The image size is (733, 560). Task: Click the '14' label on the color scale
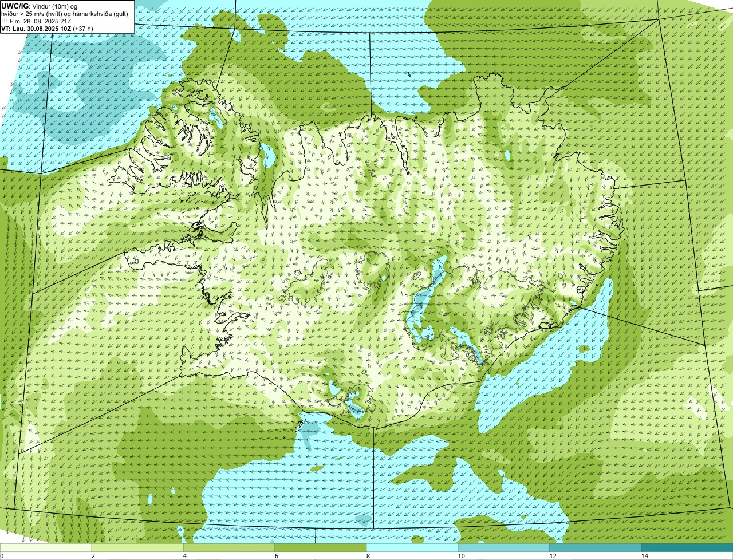(644, 556)
